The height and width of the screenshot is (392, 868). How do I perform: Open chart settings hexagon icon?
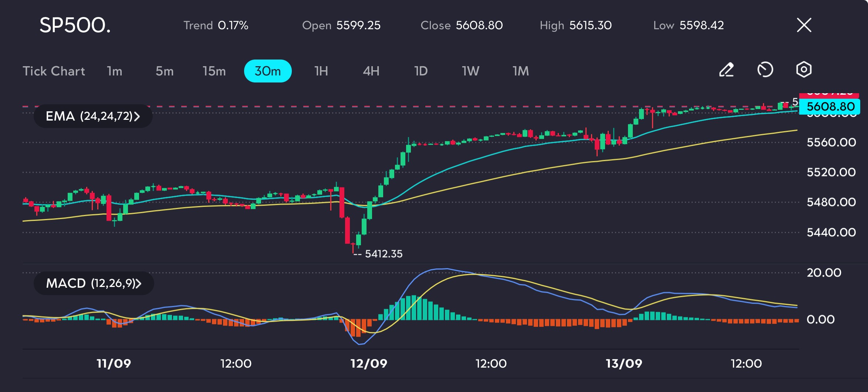point(804,70)
